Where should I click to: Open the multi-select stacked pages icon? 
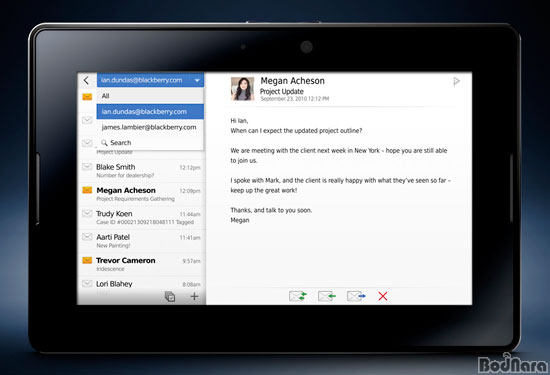(170, 296)
